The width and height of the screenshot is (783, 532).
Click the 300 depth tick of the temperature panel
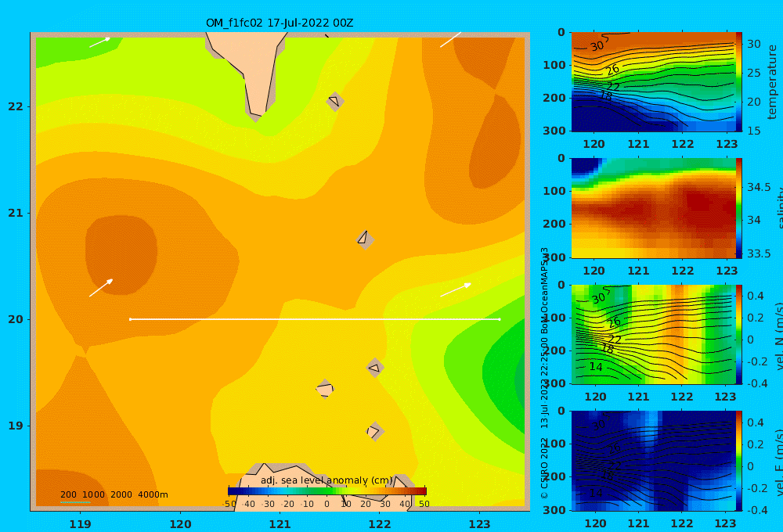tap(554, 130)
